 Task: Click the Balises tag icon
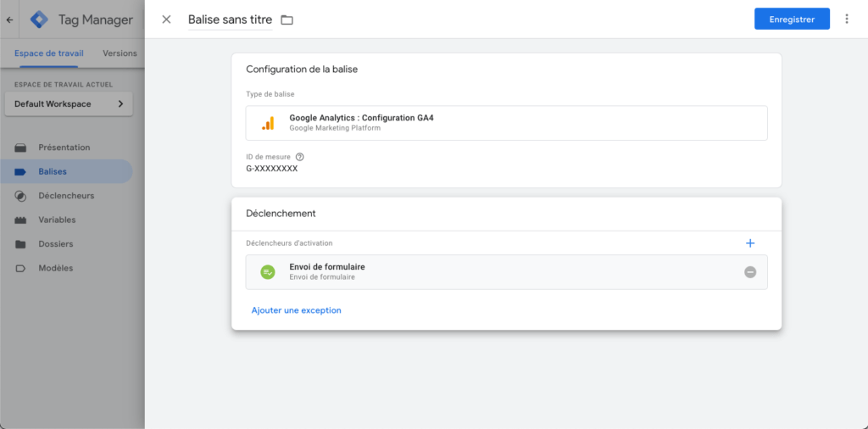[20, 171]
